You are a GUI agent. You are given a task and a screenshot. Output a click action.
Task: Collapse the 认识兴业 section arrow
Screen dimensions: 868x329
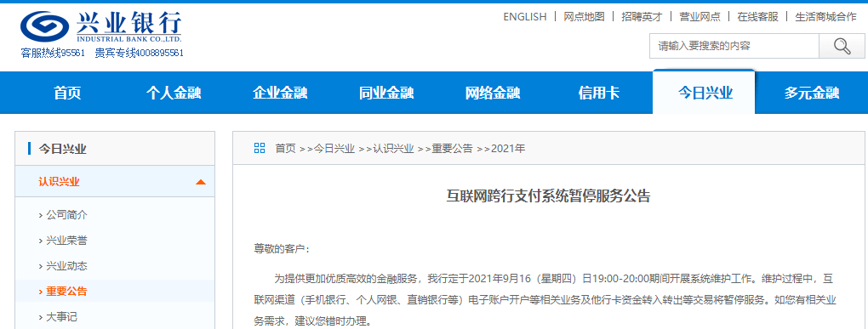[x=200, y=182]
